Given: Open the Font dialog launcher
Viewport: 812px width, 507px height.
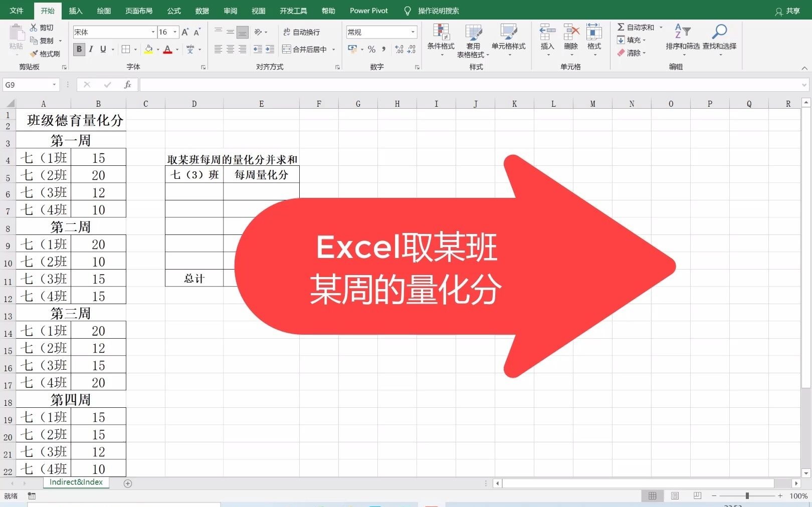Looking at the screenshot, I should click(x=203, y=67).
